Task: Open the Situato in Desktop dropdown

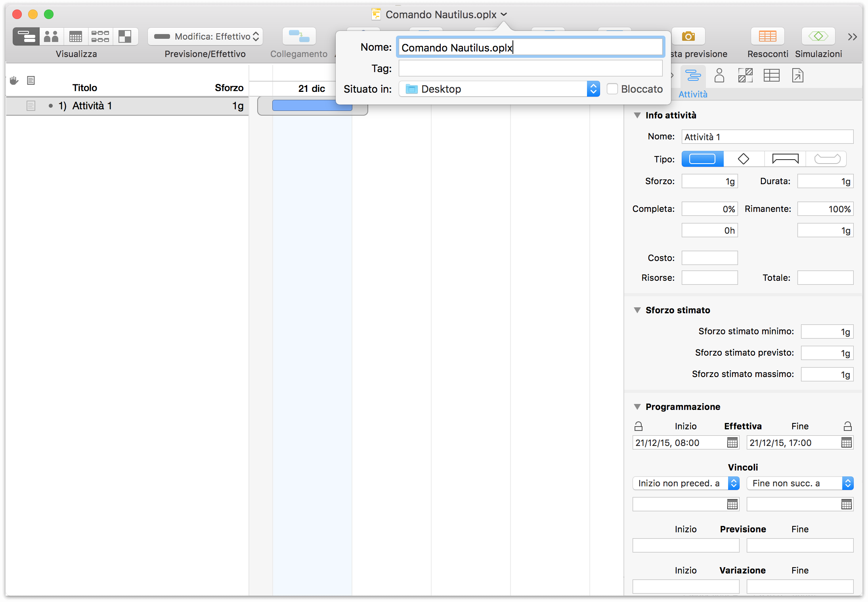Action: point(593,89)
